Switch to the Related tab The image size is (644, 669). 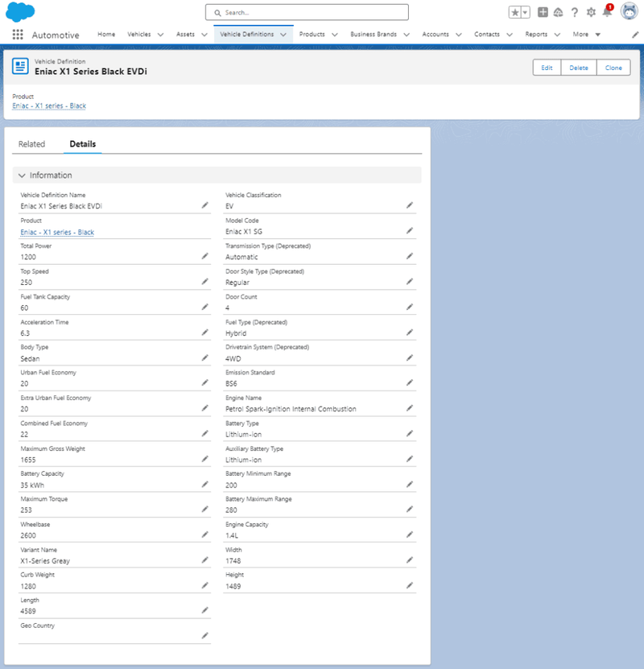tap(31, 144)
